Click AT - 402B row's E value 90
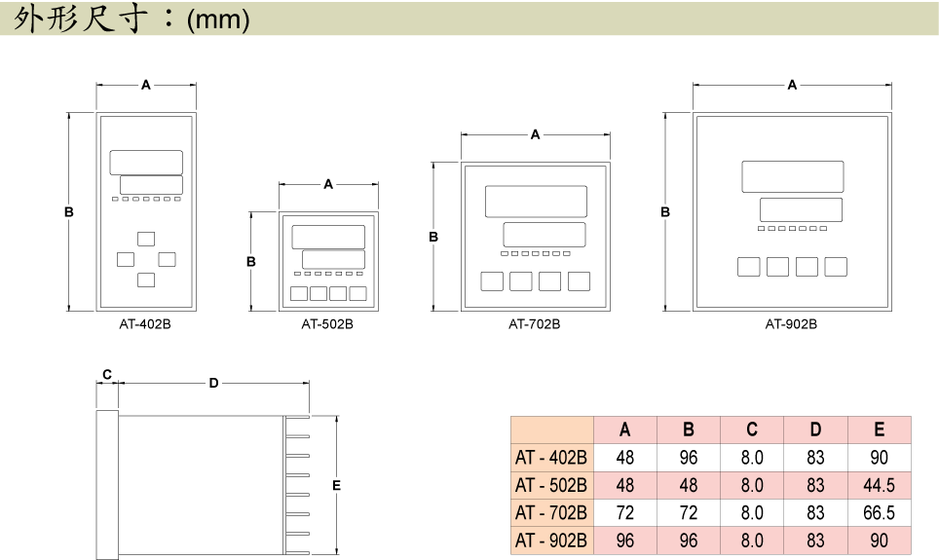The height and width of the screenshot is (560, 939). pyautogui.click(x=880, y=458)
